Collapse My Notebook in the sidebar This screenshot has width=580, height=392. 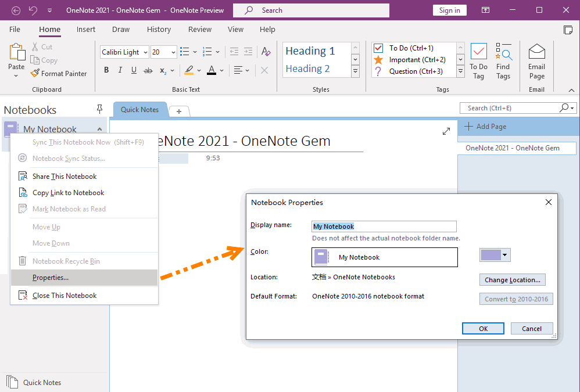click(x=99, y=128)
